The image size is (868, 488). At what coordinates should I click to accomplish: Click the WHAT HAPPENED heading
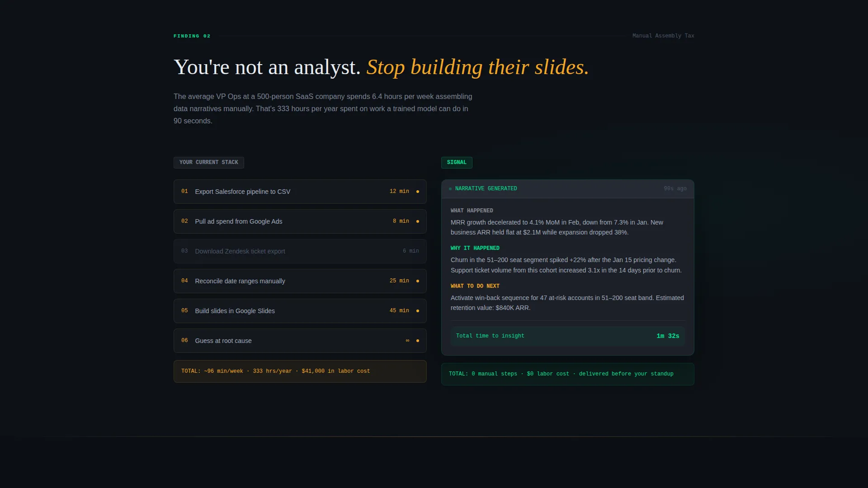472,211
